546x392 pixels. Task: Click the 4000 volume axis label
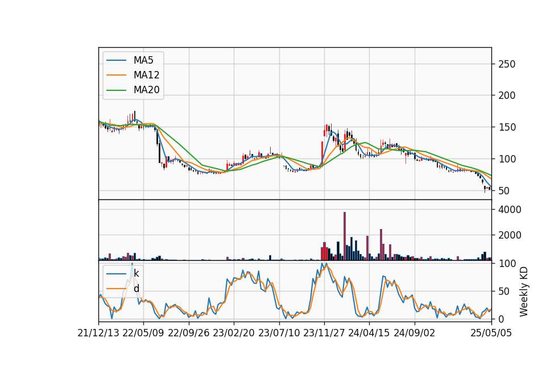pyautogui.click(x=510, y=210)
